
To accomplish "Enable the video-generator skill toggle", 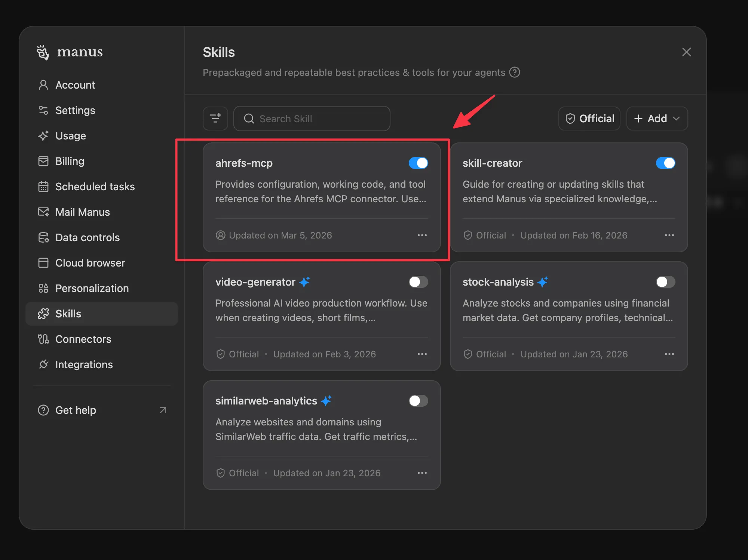I will coord(418,282).
